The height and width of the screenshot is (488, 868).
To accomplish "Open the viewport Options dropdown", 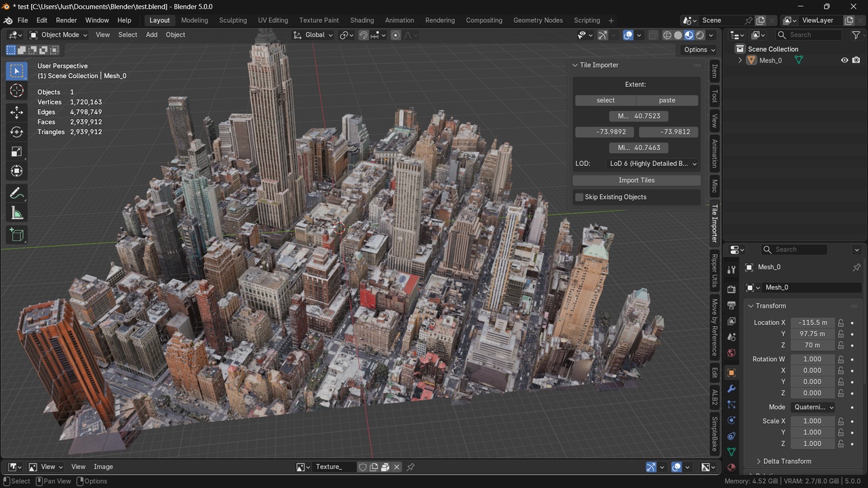I will click(699, 49).
